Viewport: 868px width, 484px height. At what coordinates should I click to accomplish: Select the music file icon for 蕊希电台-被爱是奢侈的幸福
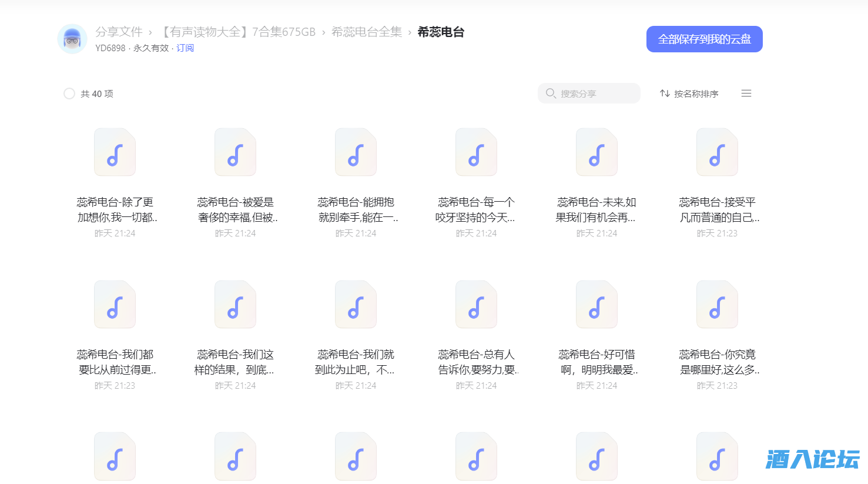(235, 152)
